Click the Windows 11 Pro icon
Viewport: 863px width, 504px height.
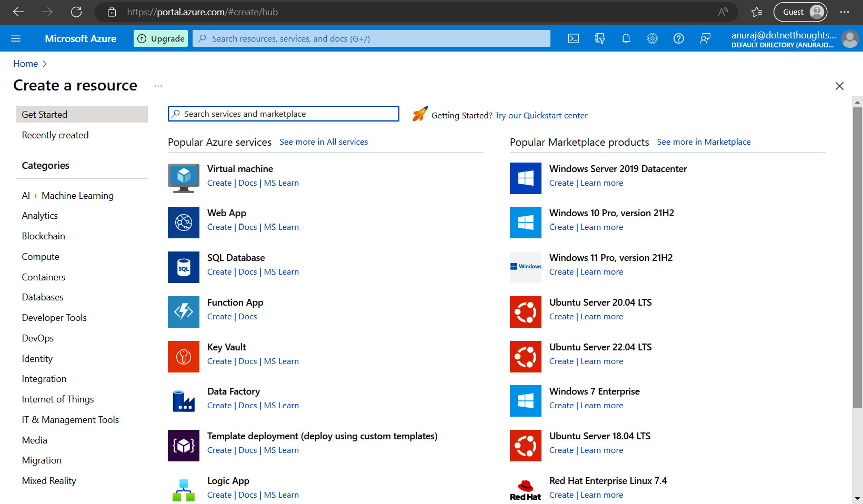click(x=526, y=267)
